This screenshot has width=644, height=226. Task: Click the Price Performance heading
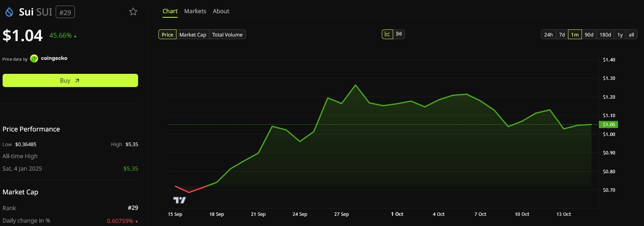[31, 129]
